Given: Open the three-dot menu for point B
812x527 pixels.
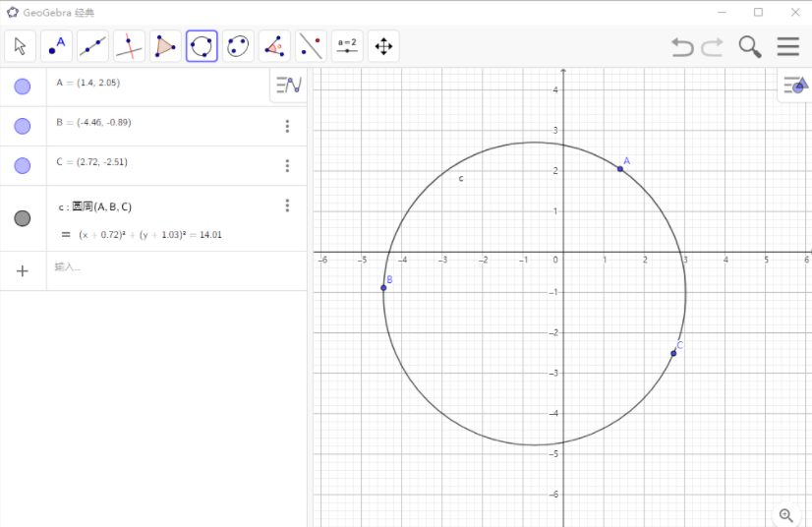Looking at the screenshot, I should pos(287,126).
